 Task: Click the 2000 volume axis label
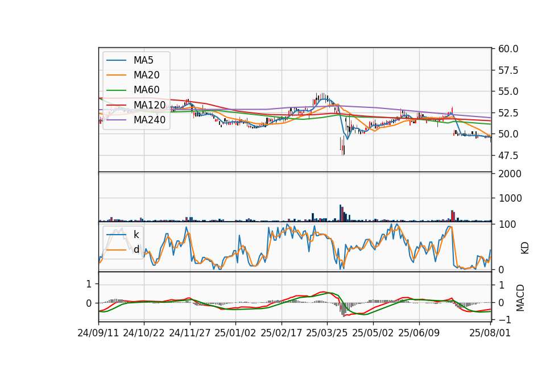[x=510, y=174]
